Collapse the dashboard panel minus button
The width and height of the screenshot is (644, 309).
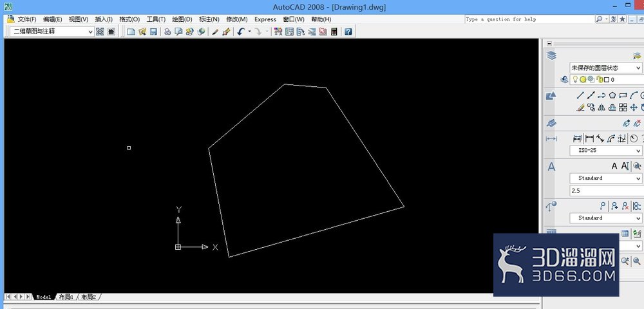tap(549, 44)
